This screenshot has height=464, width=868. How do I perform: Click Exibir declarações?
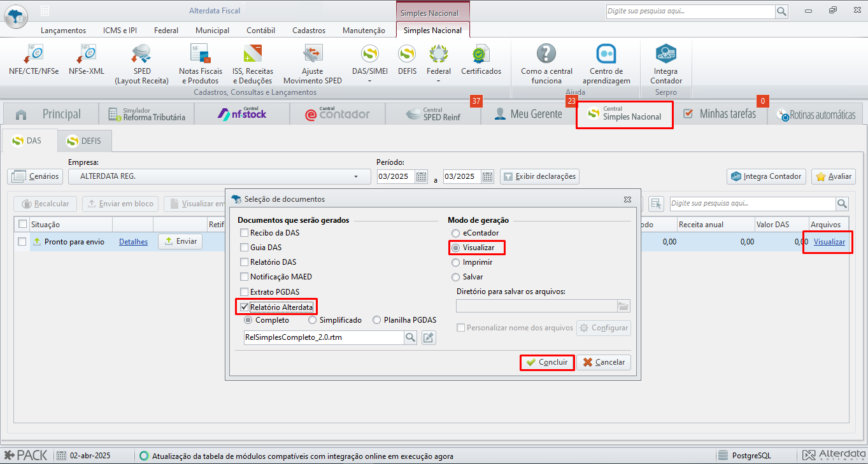point(539,176)
